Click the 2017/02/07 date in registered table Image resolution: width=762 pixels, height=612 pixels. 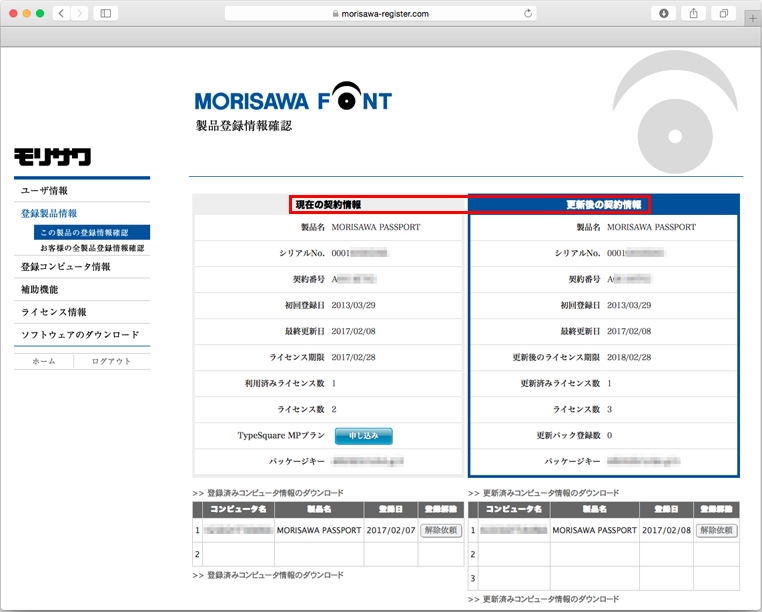pos(391,530)
